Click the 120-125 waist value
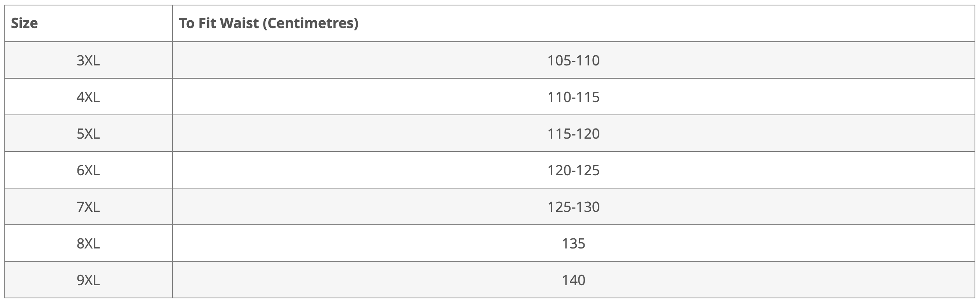Image resolution: width=980 pixels, height=303 pixels. tap(573, 170)
